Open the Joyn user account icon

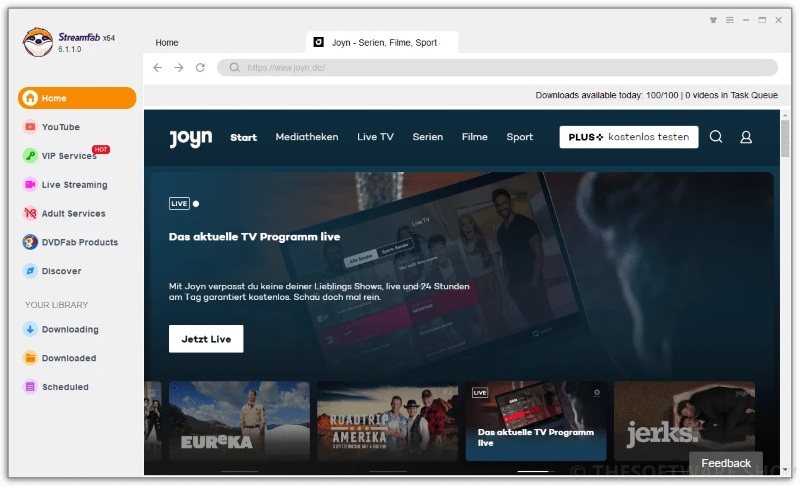[x=746, y=137]
